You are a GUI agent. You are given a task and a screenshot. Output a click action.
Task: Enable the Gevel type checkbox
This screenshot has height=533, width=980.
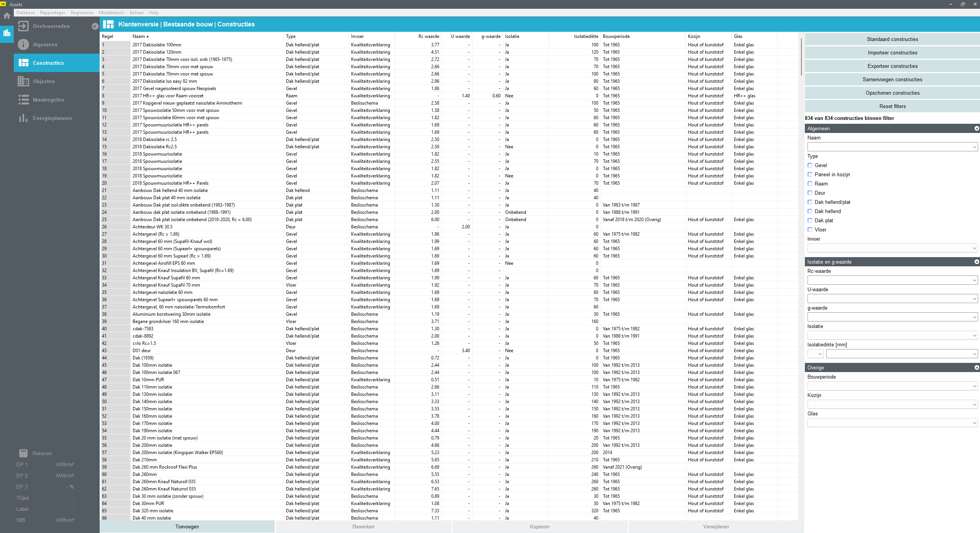tap(810, 165)
